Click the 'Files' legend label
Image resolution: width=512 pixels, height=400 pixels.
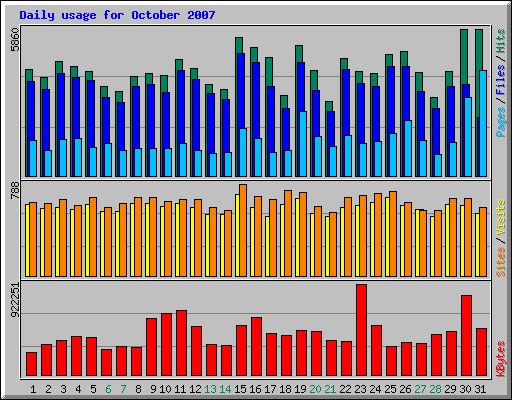[500, 80]
